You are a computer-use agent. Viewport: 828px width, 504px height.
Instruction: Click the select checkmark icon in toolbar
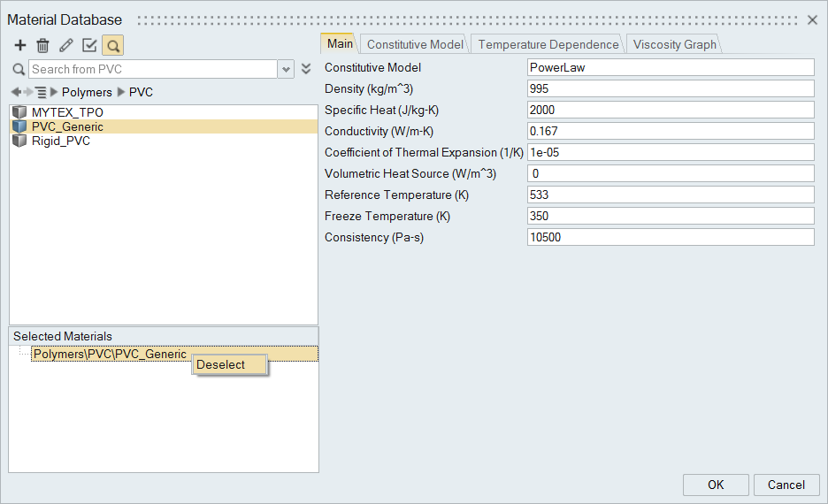click(x=89, y=45)
